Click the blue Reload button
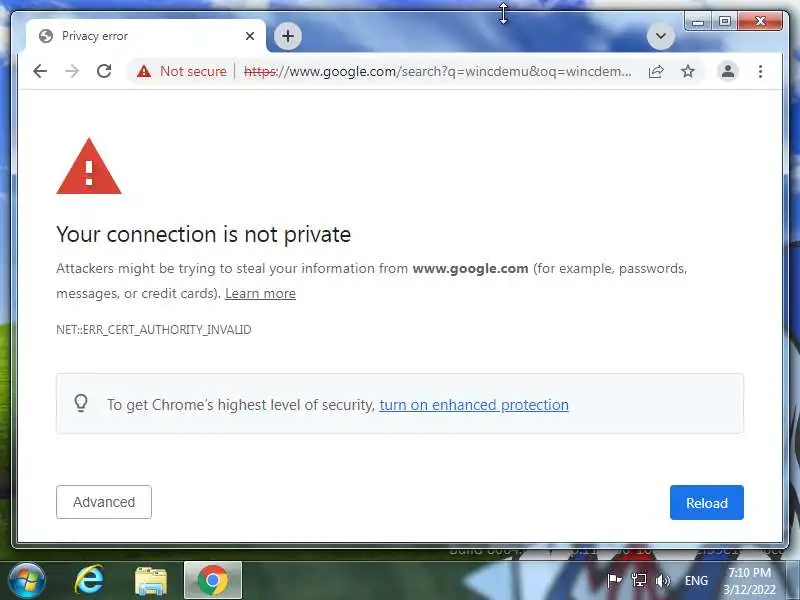 (707, 503)
